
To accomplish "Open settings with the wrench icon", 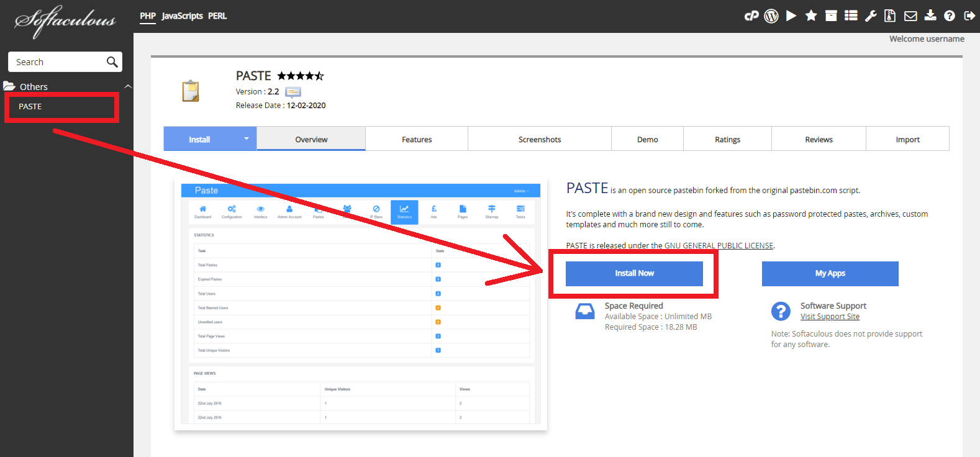I will 871,16.
